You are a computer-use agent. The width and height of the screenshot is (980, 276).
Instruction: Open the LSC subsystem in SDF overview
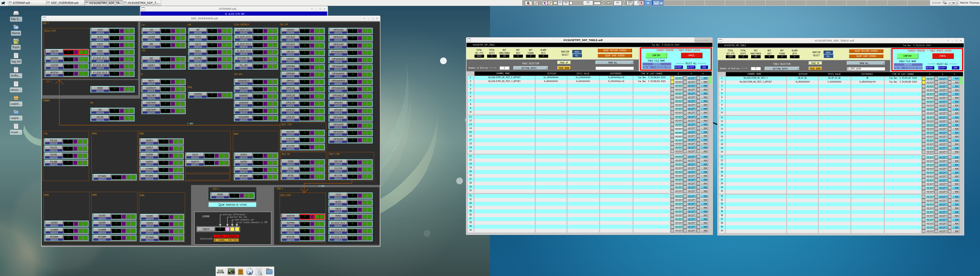[x=151, y=30]
